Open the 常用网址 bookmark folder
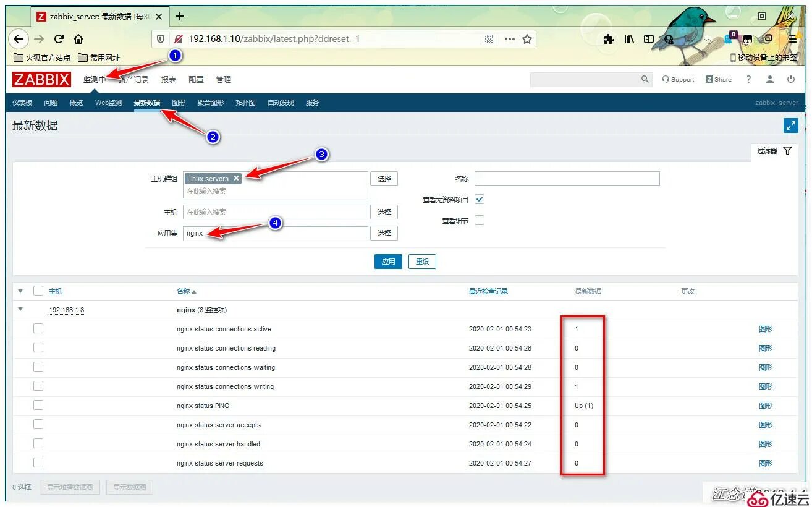The image size is (812, 507). tap(99, 58)
